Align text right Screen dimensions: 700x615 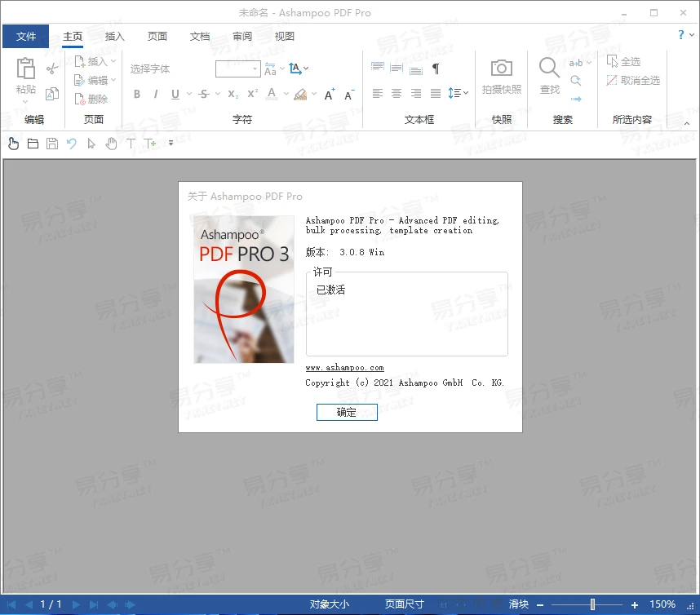click(x=415, y=93)
